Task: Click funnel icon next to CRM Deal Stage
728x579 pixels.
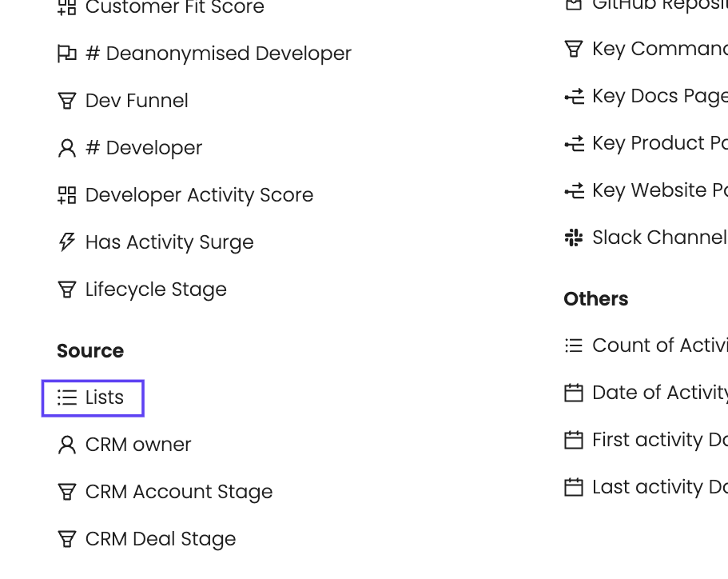Action: 67,539
